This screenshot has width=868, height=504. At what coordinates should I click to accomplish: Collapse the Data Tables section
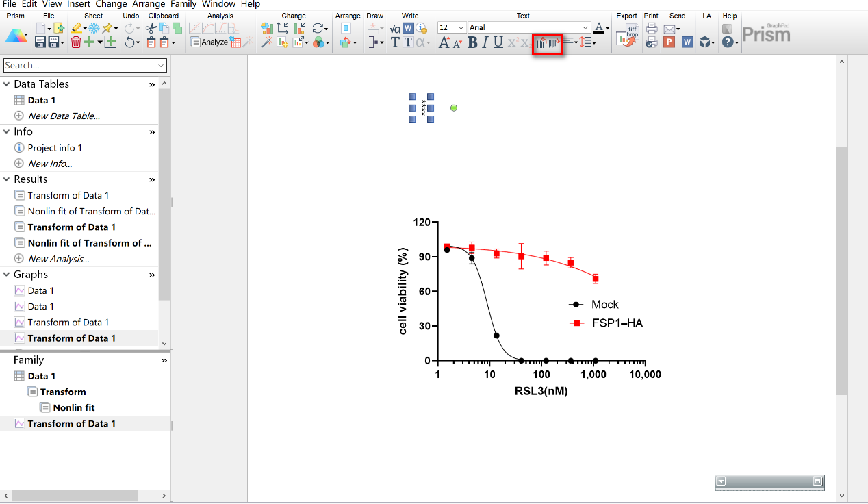click(x=6, y=84)
